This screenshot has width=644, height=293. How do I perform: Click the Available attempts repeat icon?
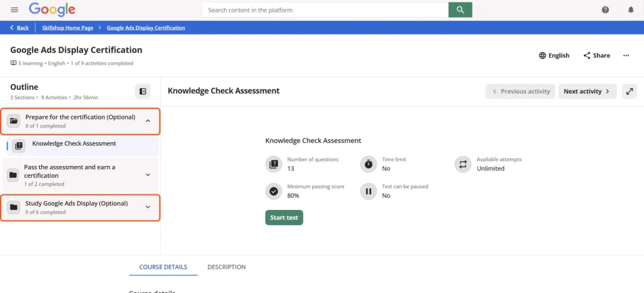463,164
